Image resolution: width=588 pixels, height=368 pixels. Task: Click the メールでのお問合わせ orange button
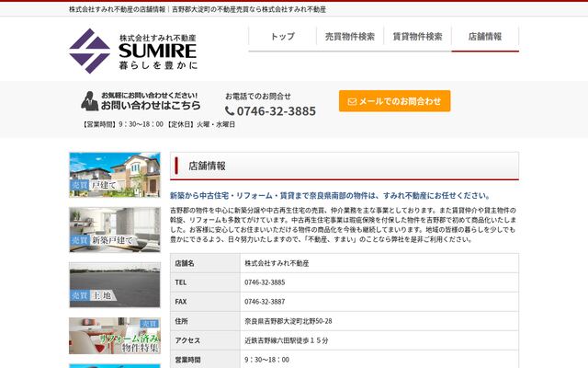click(394, 101)
